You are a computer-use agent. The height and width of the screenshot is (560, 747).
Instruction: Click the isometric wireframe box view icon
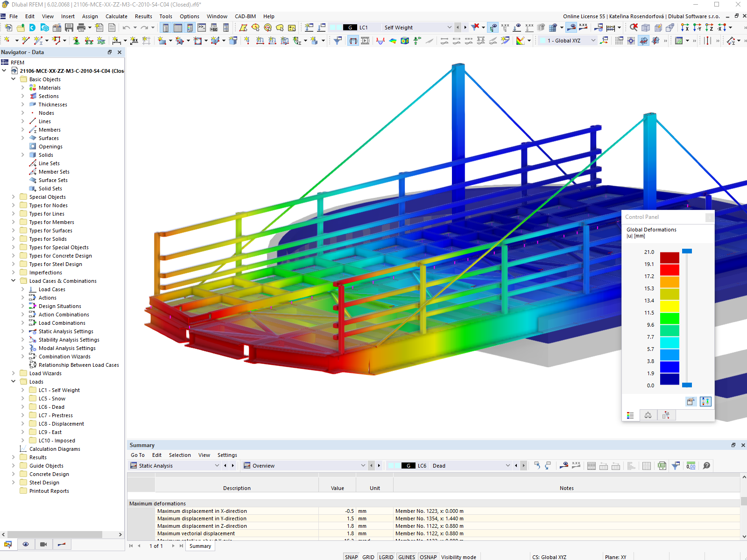[x=646, y=28]
